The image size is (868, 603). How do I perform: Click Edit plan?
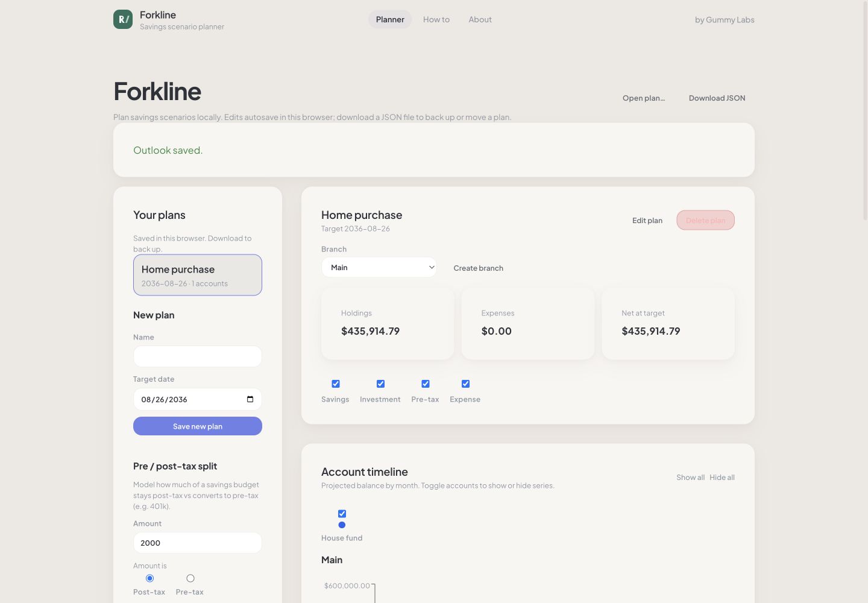tap(647, 220)
